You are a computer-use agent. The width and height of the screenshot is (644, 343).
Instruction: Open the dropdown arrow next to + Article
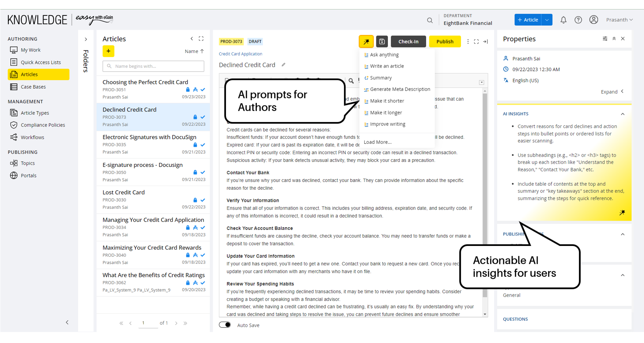pyautogui.click(x=547, y=20)
